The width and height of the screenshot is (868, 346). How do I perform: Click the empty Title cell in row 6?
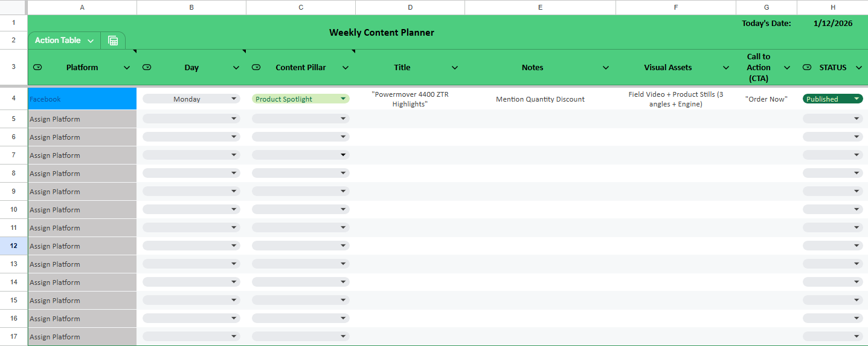coord(410,137)
